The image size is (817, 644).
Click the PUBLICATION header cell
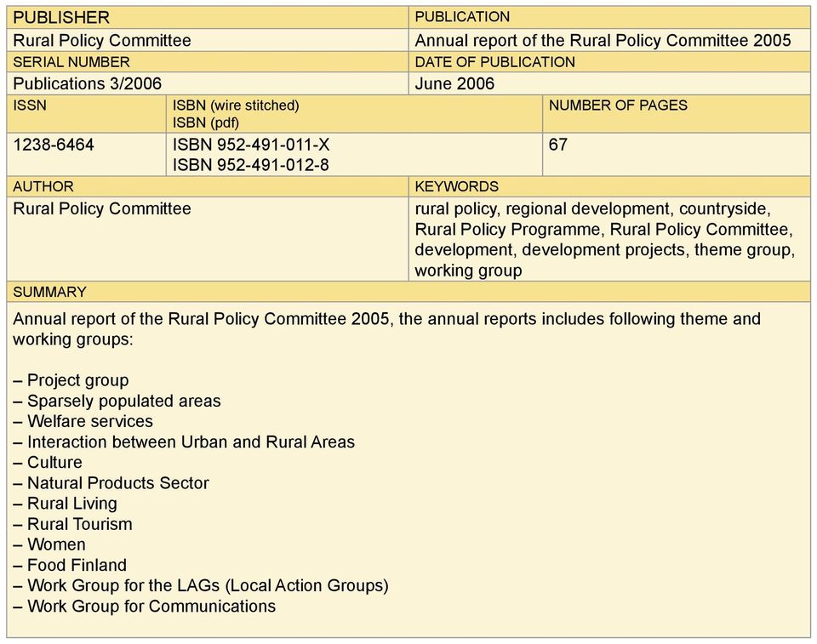click(609, 17)
